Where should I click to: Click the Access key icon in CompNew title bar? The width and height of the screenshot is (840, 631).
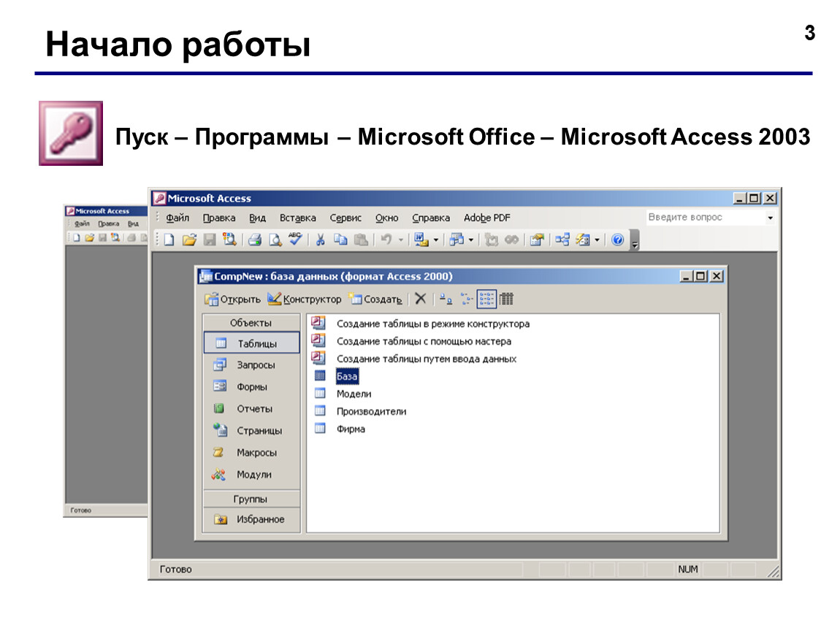(206, 276)
